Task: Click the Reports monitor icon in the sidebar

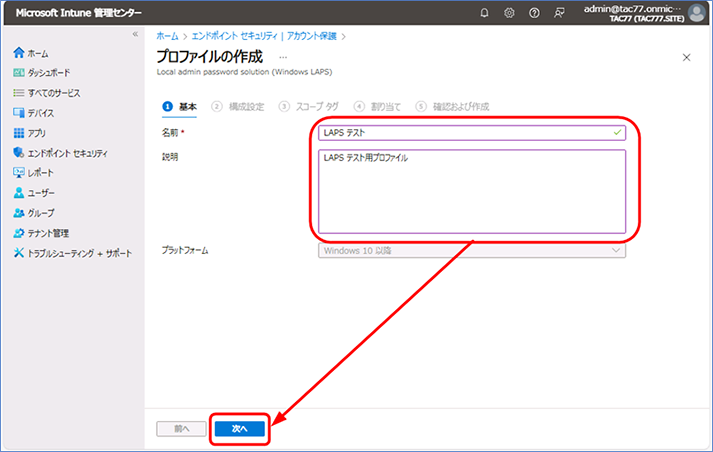Action: pos(19,173)
